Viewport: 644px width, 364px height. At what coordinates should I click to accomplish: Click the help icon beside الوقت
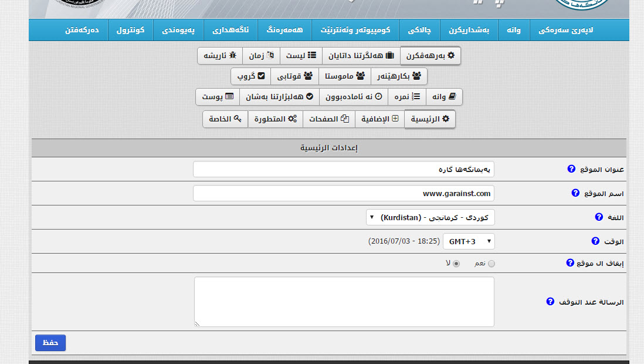[595, 241]
